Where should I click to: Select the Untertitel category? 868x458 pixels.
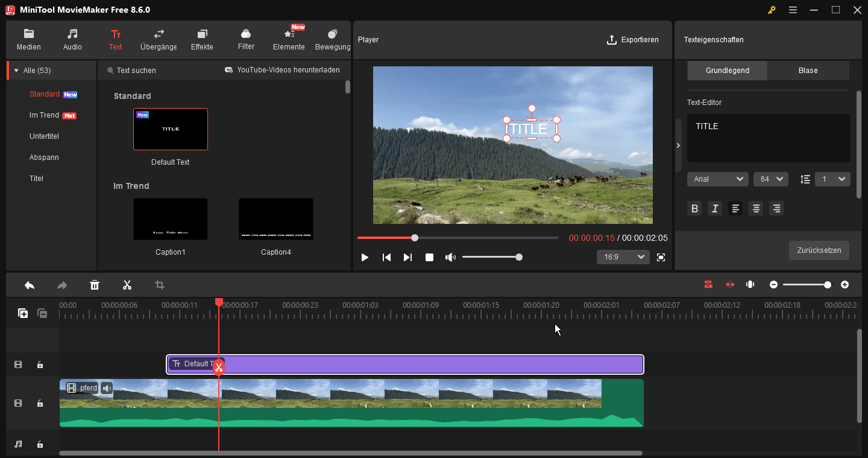pyautogui.click(x=44, y=136)
